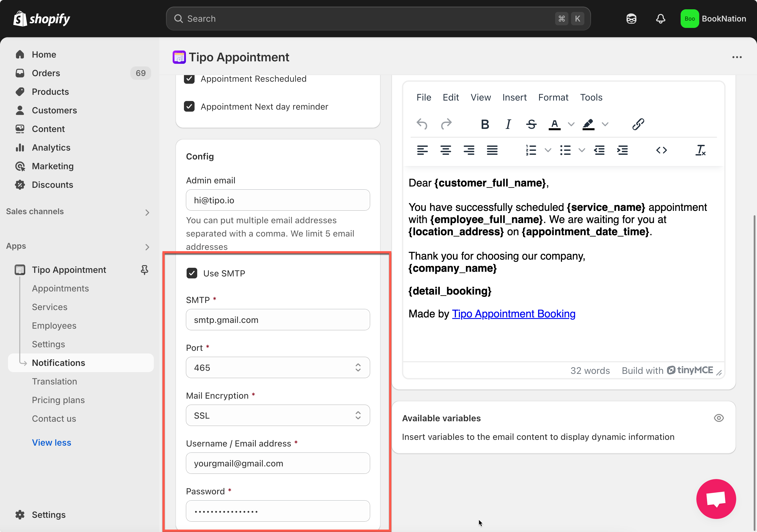Click the strikethrough icon
Image resolution: width=757 pixels, height=532 pixels.
coord(531,124)
